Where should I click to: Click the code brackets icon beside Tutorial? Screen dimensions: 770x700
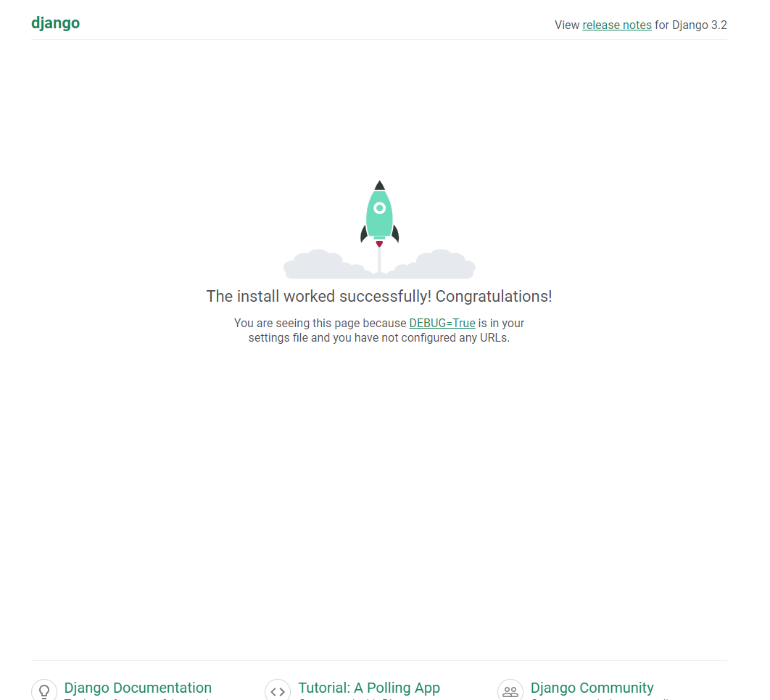pos(278,690)
